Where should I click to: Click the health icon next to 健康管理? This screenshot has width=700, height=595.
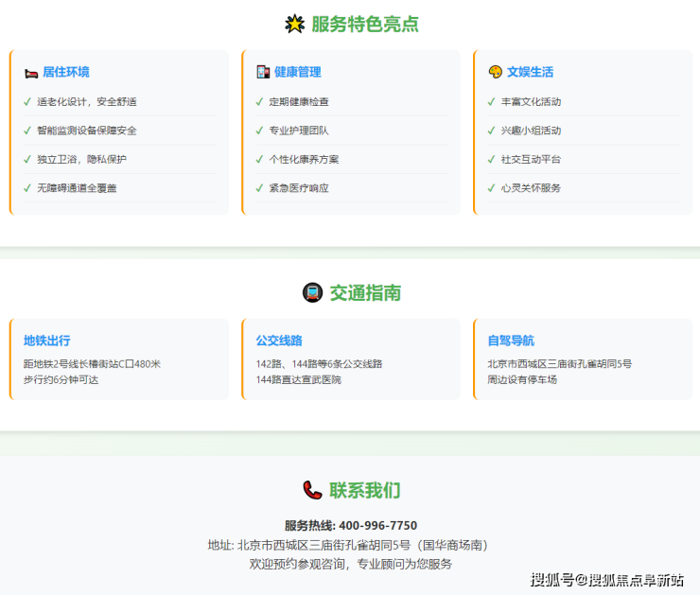coord(263,72)
